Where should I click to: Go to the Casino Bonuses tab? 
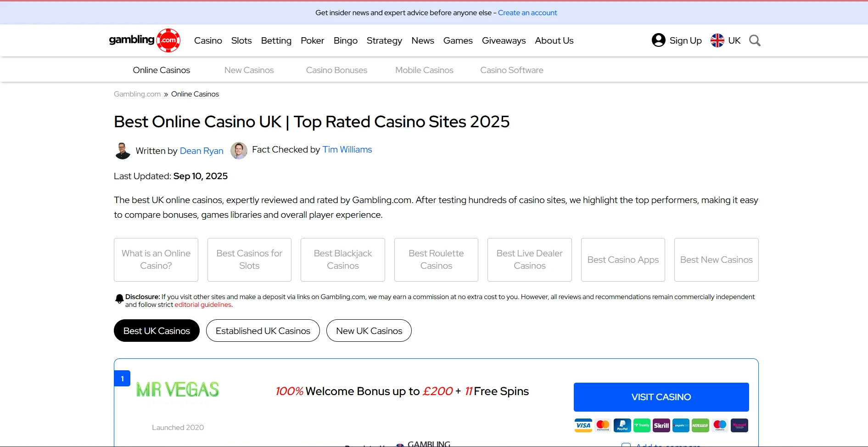(336, 70)
